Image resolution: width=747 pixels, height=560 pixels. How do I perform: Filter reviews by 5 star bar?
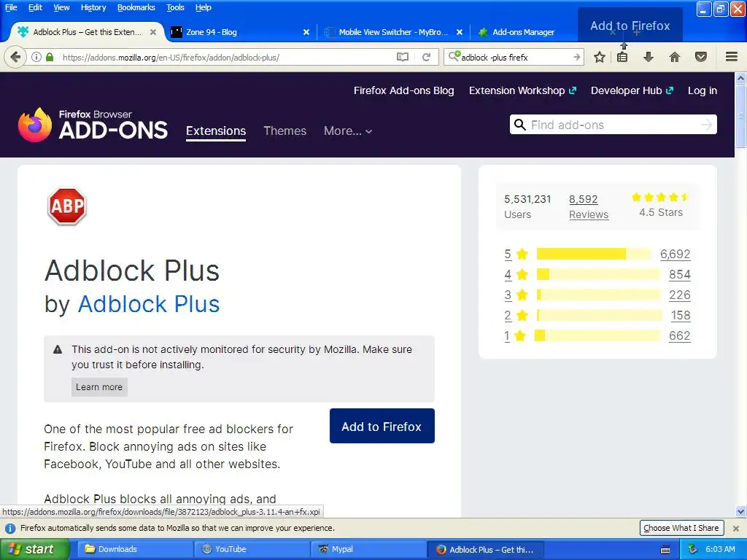594,254
